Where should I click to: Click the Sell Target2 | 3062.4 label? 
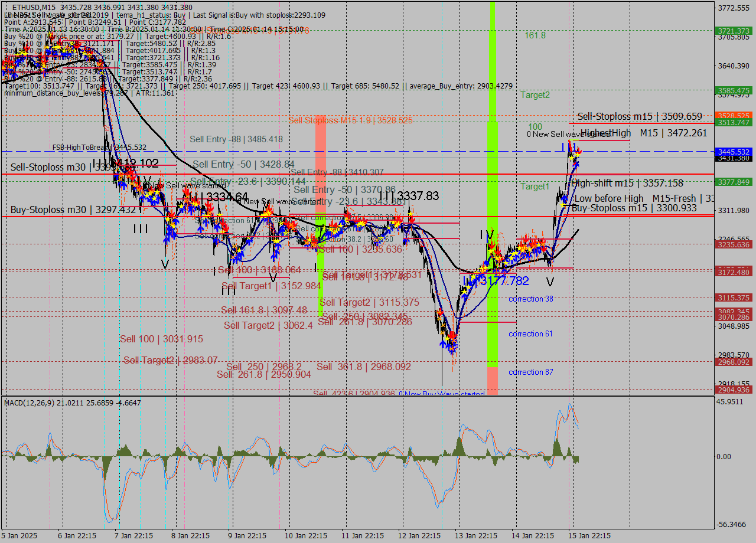tap(268, 325)
